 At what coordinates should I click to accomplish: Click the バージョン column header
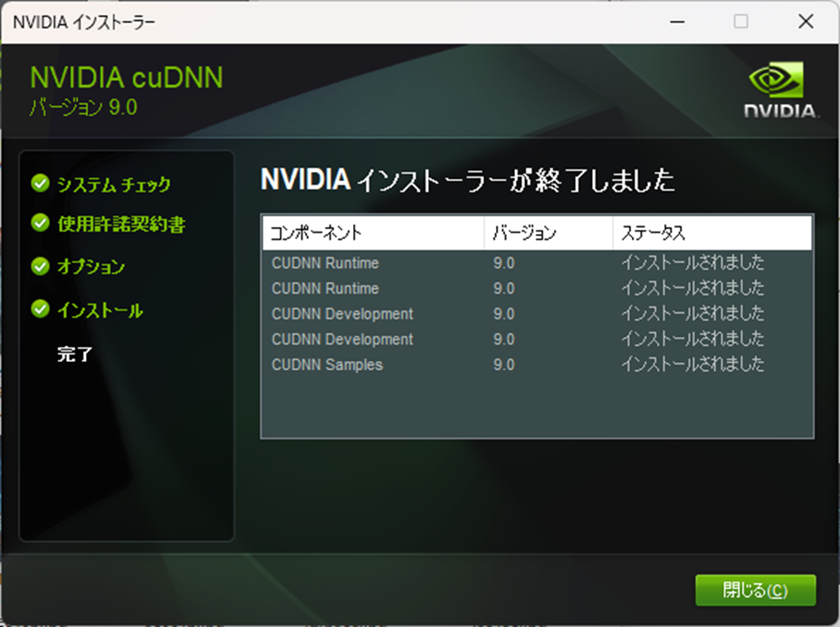pyautogui.click(x=548, y=233)
